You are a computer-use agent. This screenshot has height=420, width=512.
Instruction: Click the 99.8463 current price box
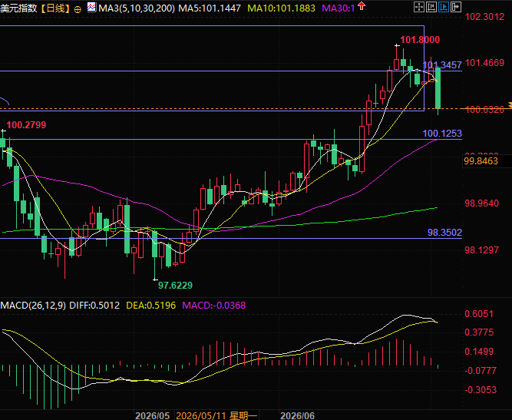coord(481,161)
